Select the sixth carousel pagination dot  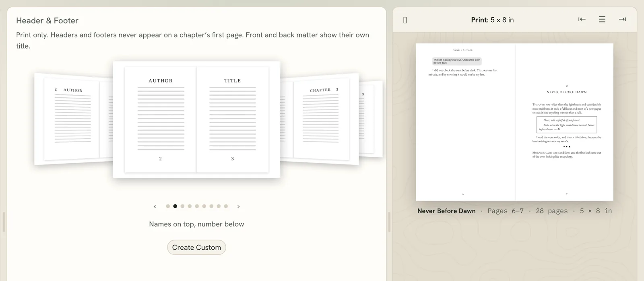[204, 206]
